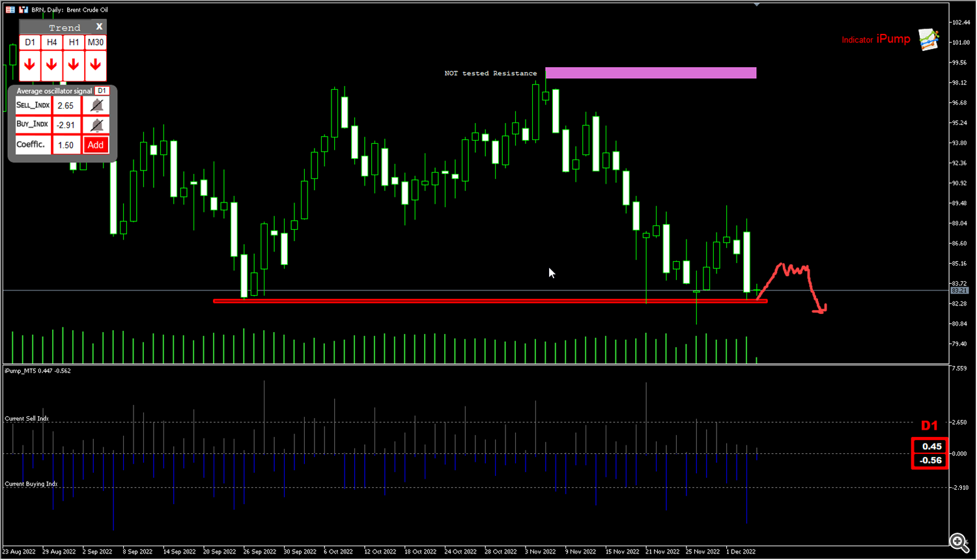Click the market watch grid icon beside BRN
This screenshot has height=560, width=977.
click(10, 10)
